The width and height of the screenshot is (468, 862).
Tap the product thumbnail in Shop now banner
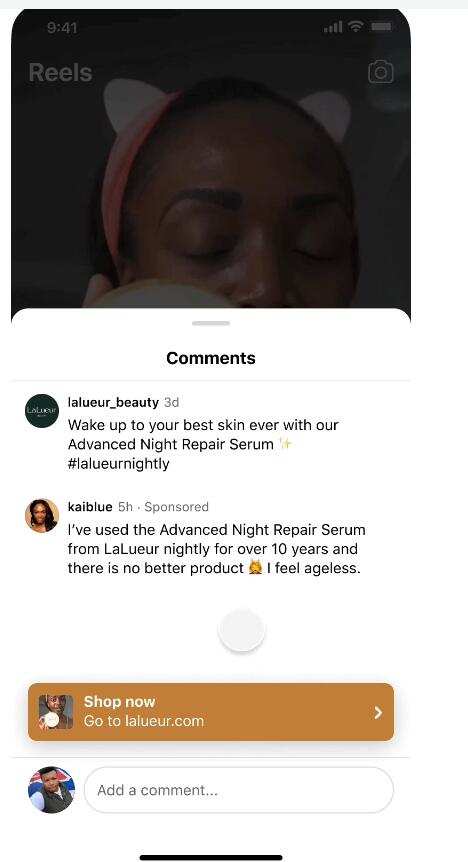[56, 712]
